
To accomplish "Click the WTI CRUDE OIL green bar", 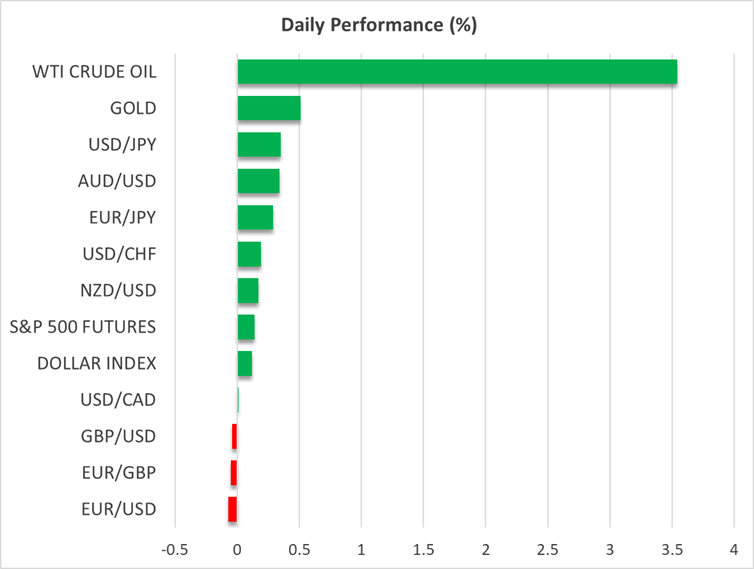I will click(456, 72).
